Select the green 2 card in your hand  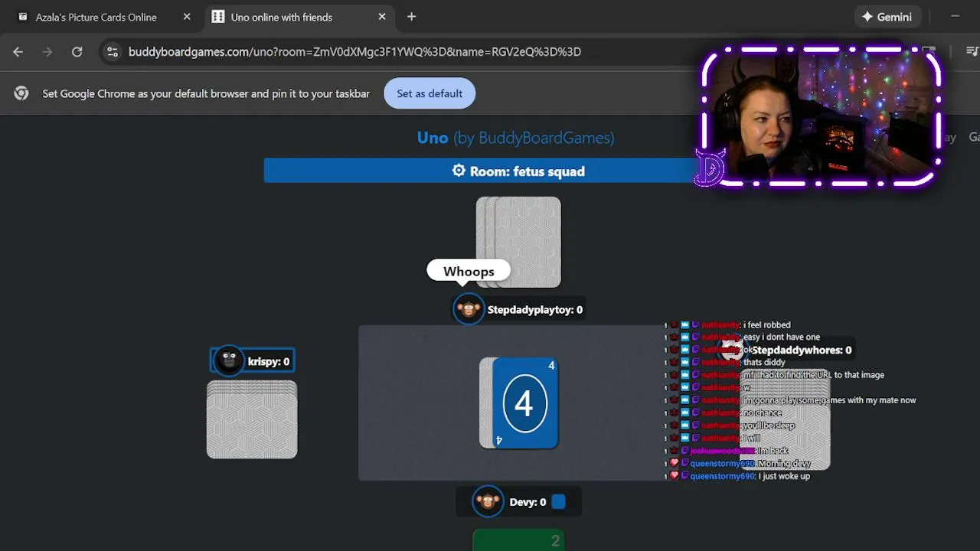click(518, 540)
